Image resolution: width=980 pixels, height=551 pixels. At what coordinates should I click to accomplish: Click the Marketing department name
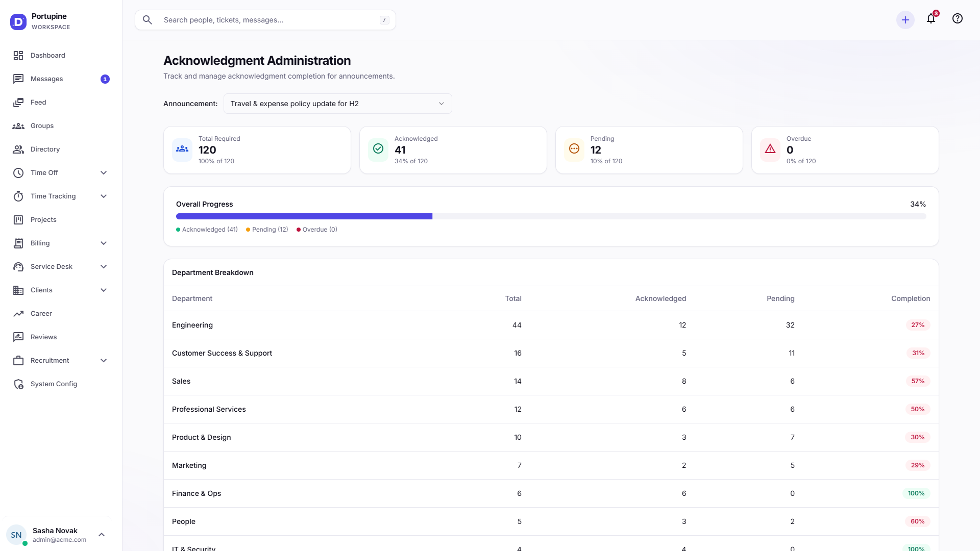189,465
